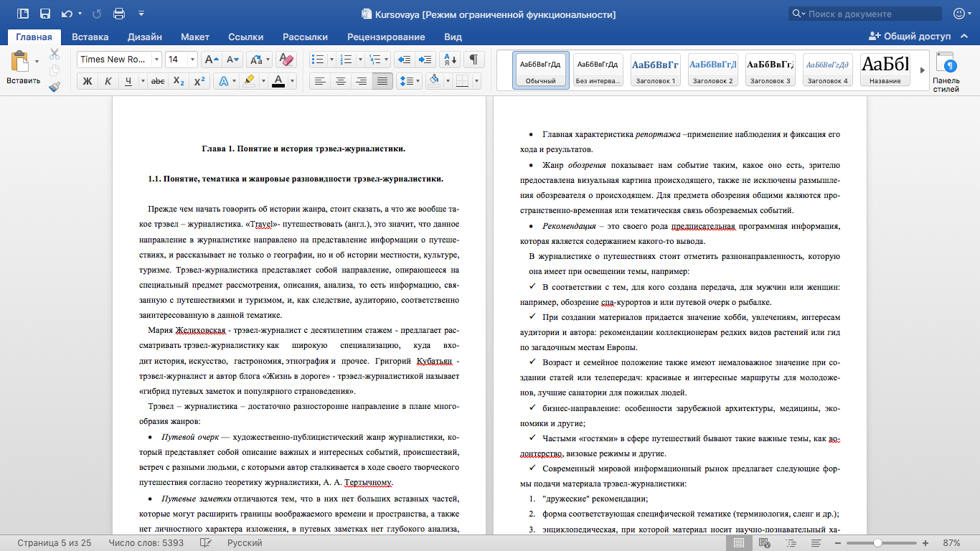Expand the styles gallery arrow
Viewport: 980px width, 551px height.
pos(922,70)
